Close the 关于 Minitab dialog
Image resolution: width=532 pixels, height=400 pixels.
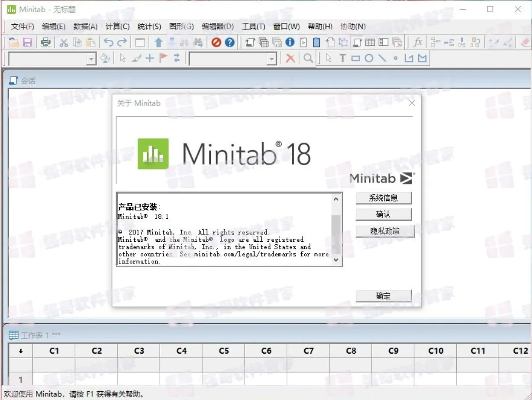(412, 103)
